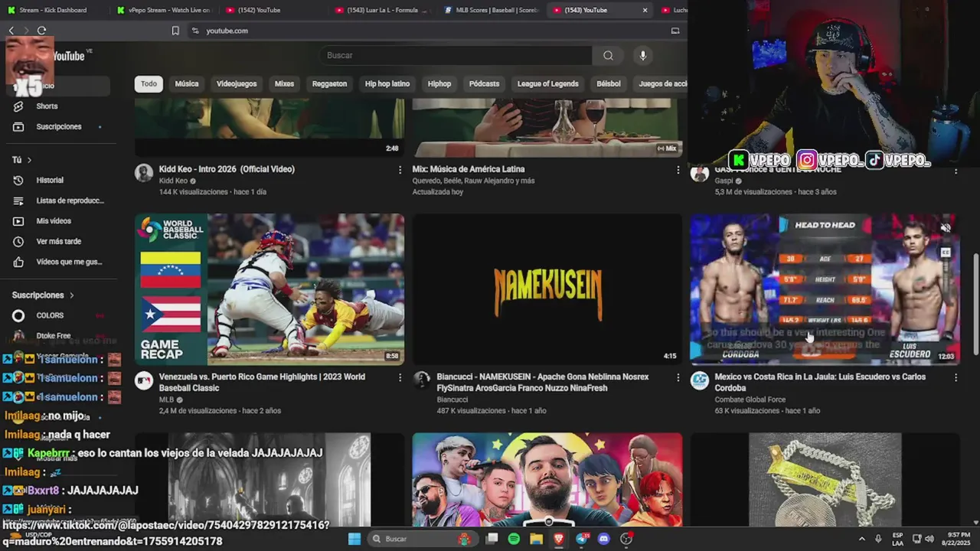Open Kidd Keo - Intro 2026 video title

(x=227, y=169)
